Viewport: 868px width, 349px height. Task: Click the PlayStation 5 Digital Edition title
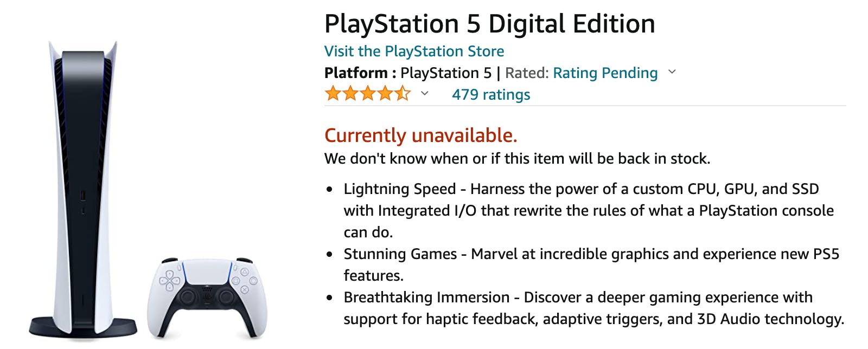(489, 24)
